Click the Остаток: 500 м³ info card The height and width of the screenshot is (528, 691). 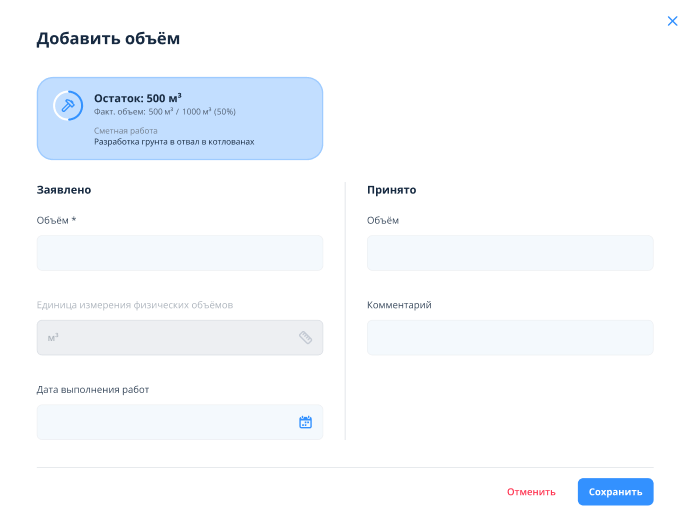180,118
